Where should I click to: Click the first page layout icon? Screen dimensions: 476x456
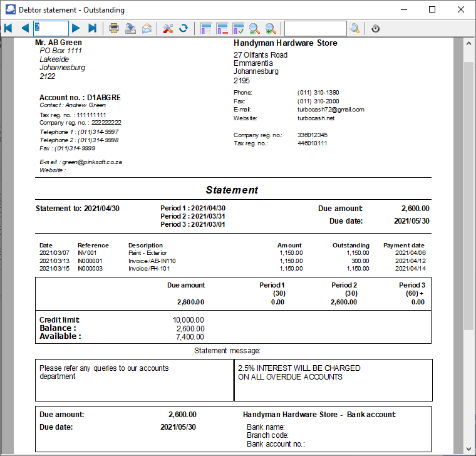click(206, 28)
